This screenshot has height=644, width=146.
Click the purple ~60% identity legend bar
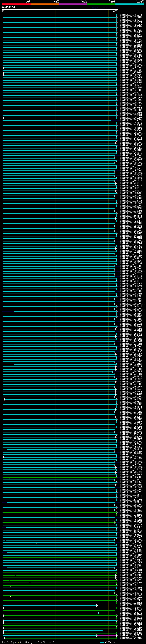coord(73,4)
